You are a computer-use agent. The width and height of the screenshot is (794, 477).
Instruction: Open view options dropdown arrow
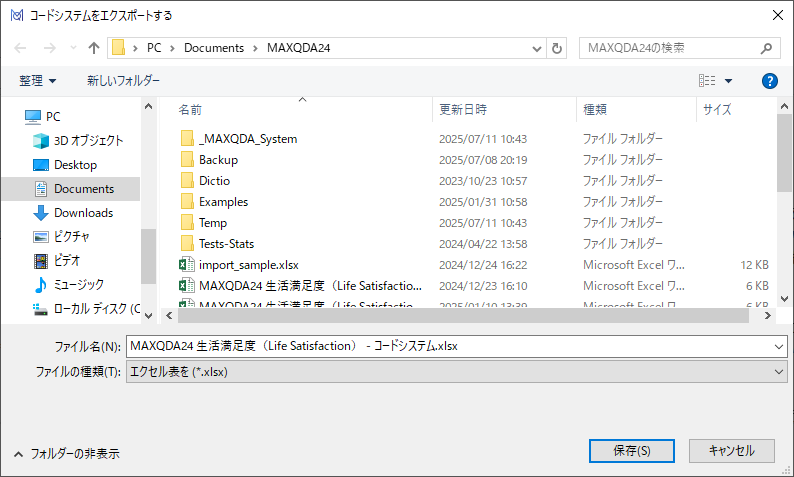(728, 81)
